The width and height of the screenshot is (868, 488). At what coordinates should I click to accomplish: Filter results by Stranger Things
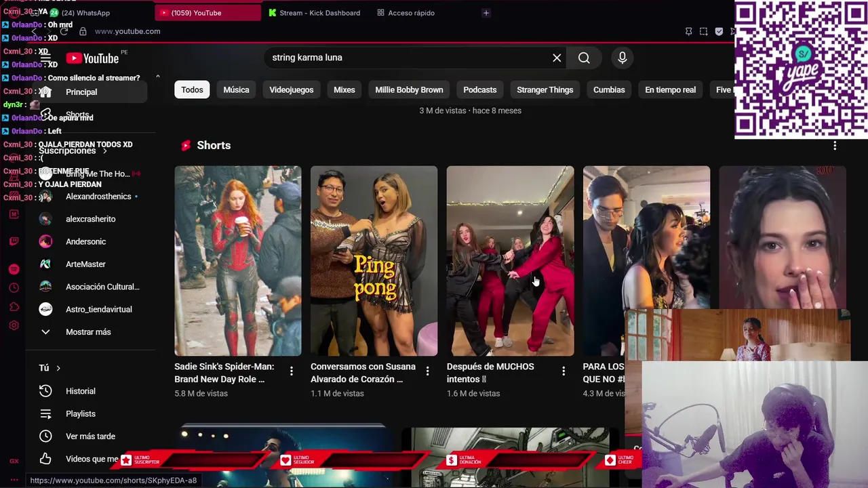(x=545, y=89)
